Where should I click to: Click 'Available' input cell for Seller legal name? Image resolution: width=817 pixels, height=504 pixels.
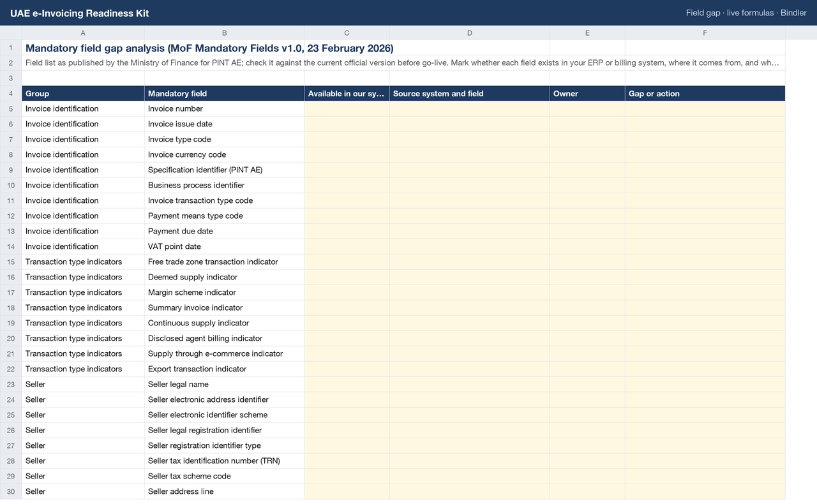pyautogui.click(x=347, y=384)
